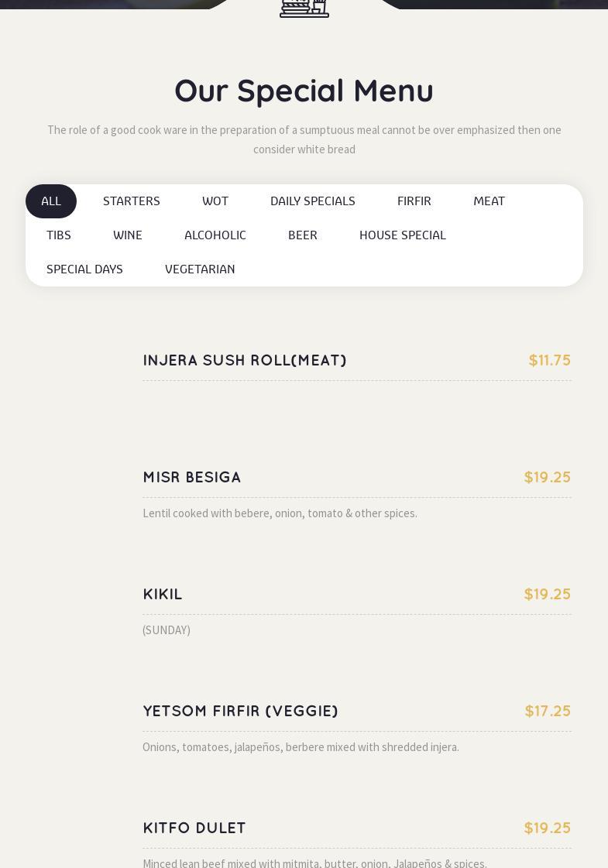Switch to the STARTERS category
The image size is (608, 868).
131,201
